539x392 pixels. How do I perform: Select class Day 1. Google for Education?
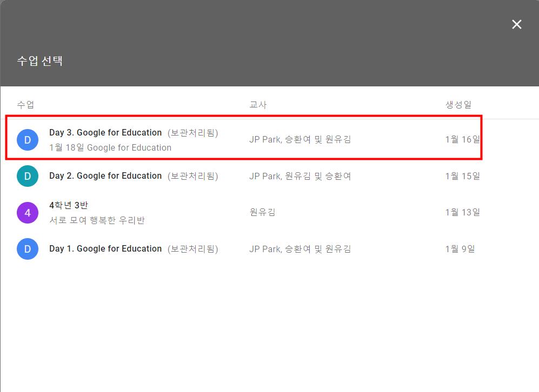click(x=105, y=248)
